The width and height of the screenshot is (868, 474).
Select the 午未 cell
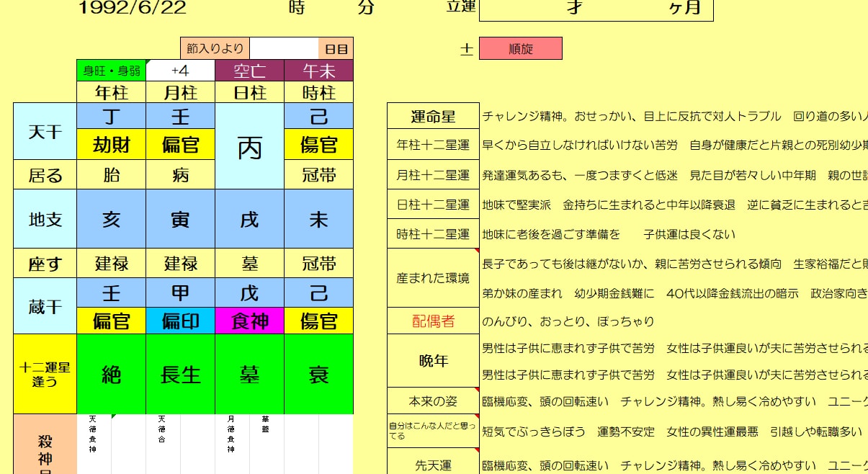tap(318, 71)
